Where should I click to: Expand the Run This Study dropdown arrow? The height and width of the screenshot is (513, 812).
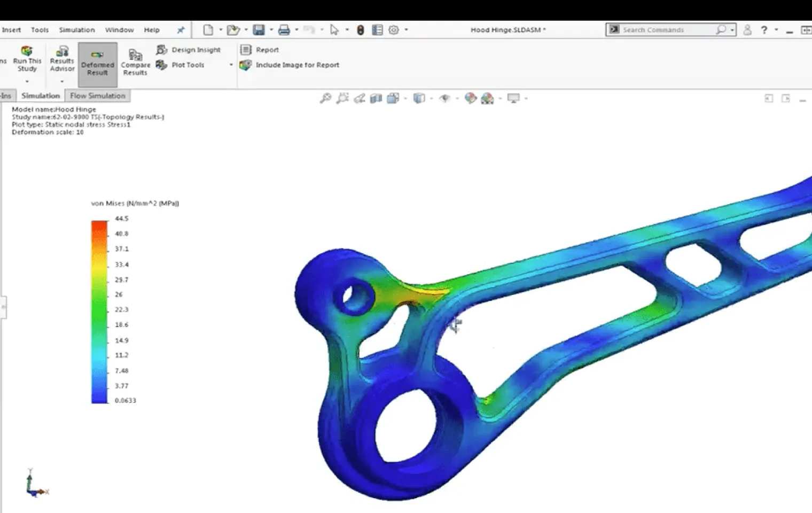[x=27, y=81]
